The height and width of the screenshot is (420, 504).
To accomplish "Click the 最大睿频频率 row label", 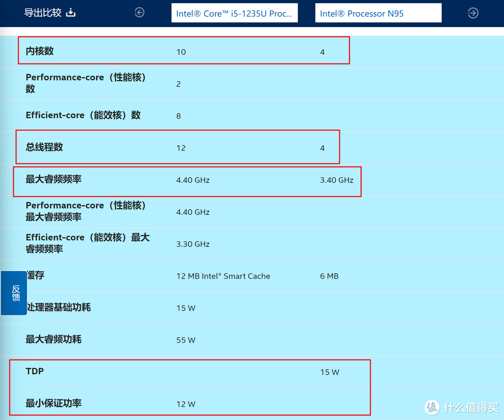I will (54, 180).
